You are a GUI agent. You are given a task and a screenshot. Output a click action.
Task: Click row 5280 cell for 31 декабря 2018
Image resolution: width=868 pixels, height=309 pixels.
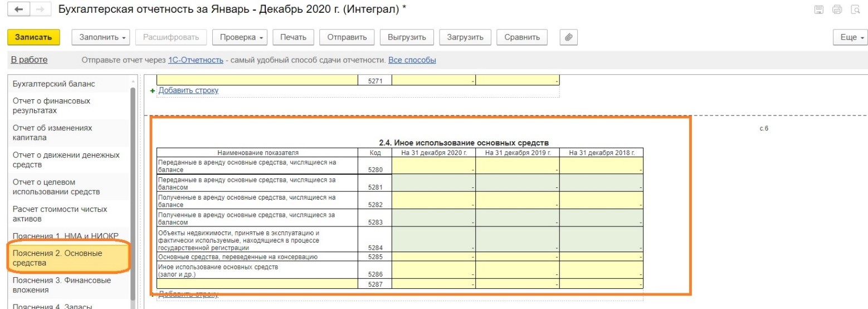pyautogui.click(x=601, y=166)
